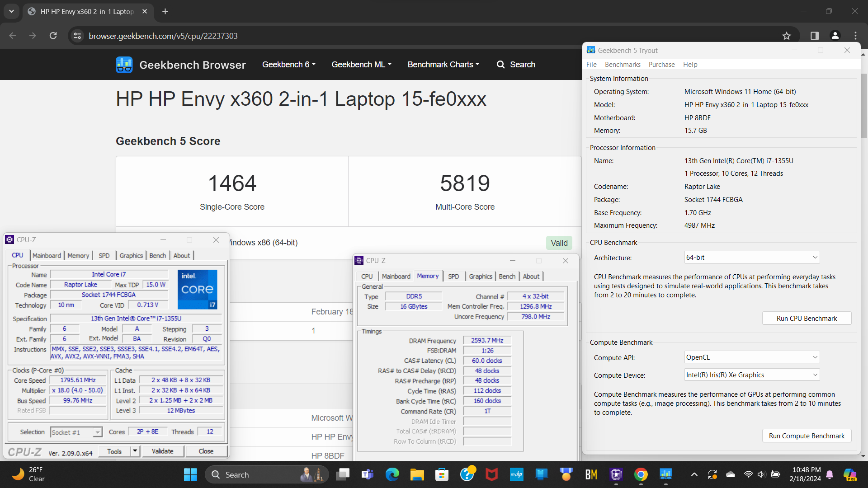The height and width of the screenshot is (488, 868).
Task: Open the Windows Start menu
Action: [x=190, y=474]
